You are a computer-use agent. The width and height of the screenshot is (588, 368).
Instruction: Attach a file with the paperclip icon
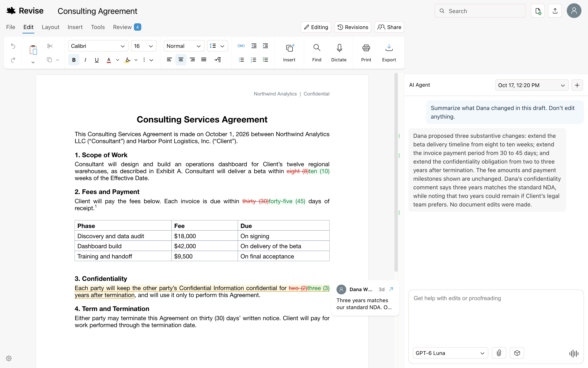(499, 353)
